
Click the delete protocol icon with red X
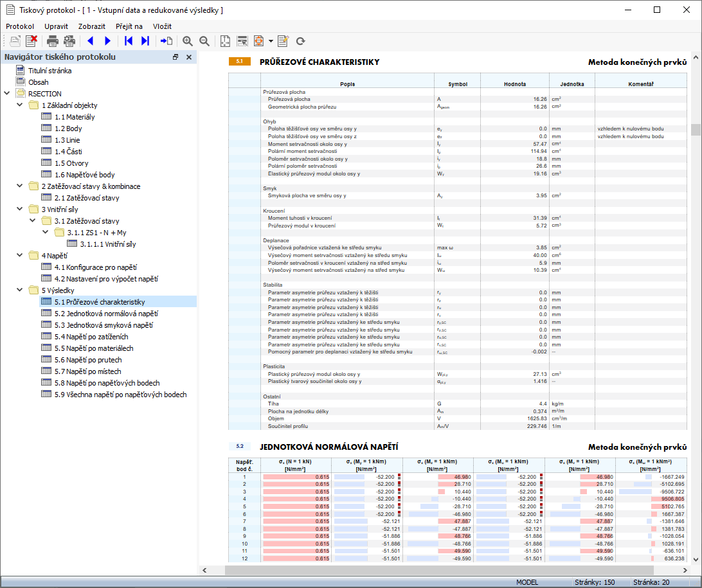pos(31,41)
